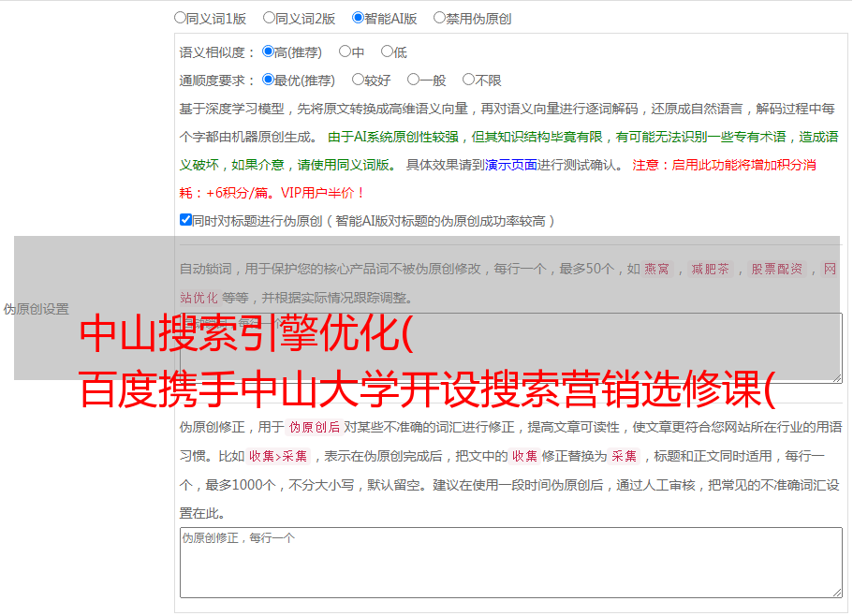853x616 pixels.
Task: Set 语义相似度 to 高(推荐)
Action: pyautogui.click(x=268, y=51)
